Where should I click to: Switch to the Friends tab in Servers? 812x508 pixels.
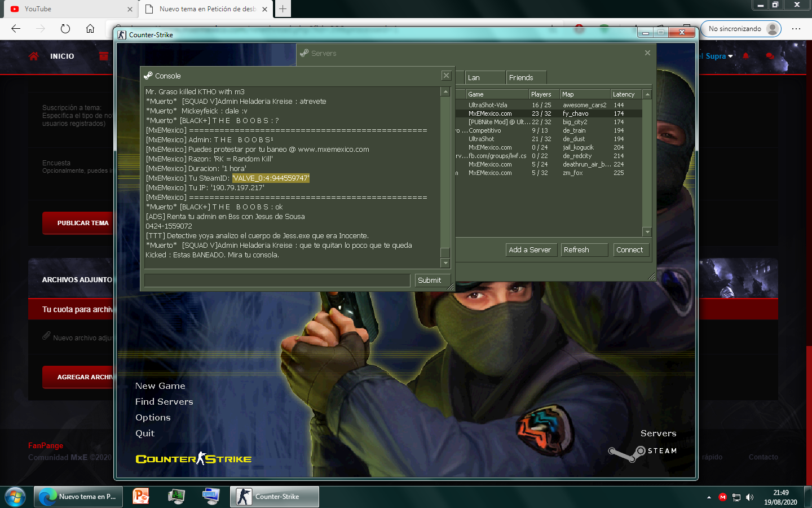pos(526,77)
